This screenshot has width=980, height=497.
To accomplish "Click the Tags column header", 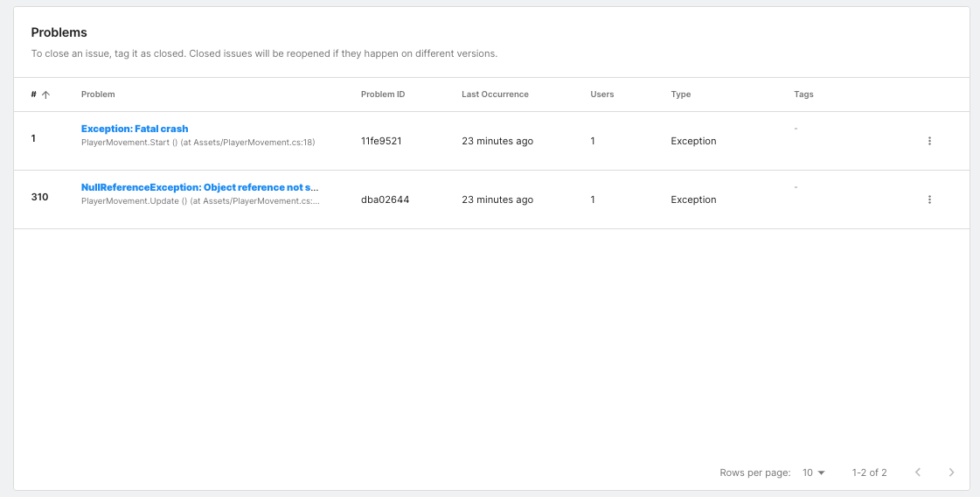I will (803, 94).
